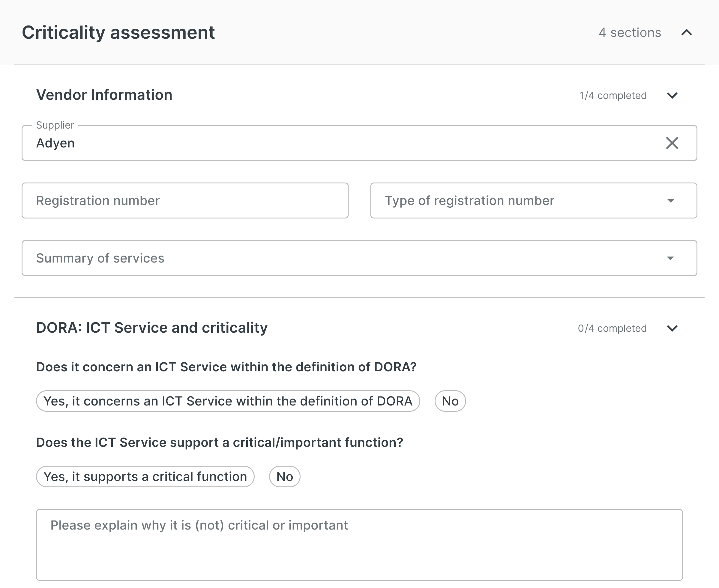This screenshot has width=719, height=588.
Task: Click the 1/4 completed indicator
Action: tap(613, 96)
